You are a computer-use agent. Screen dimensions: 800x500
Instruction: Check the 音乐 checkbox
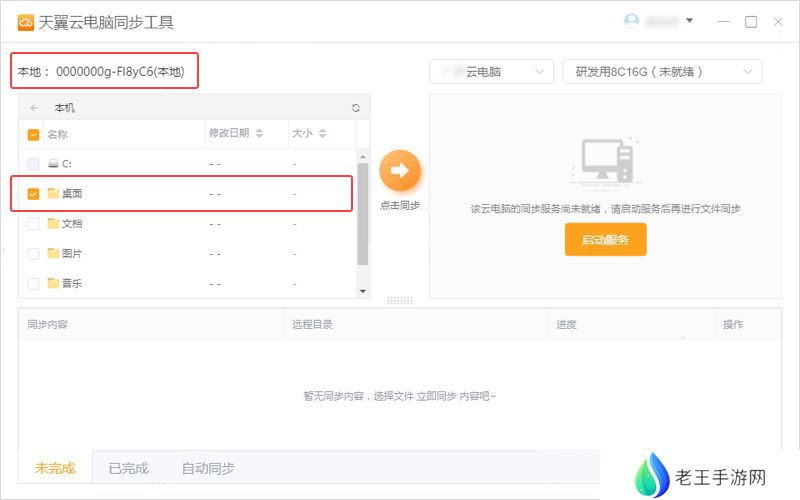point(33,284)
